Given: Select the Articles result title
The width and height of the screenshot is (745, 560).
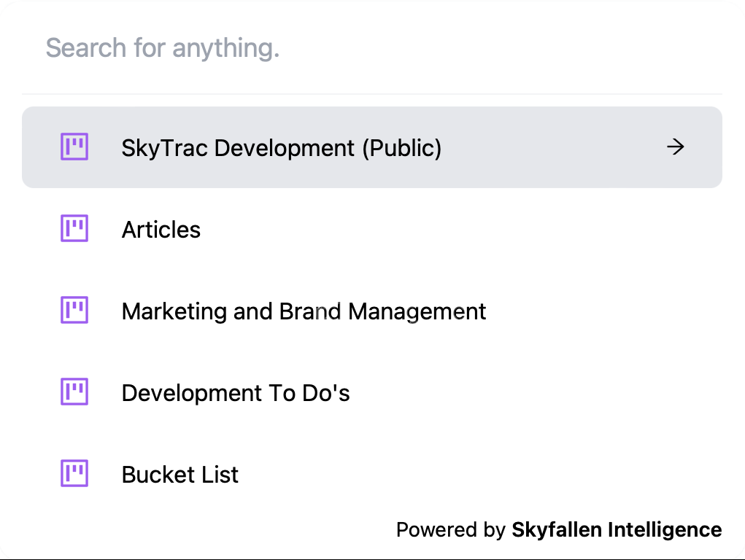Looking at the screenshot, I should (x=161, y=230).
